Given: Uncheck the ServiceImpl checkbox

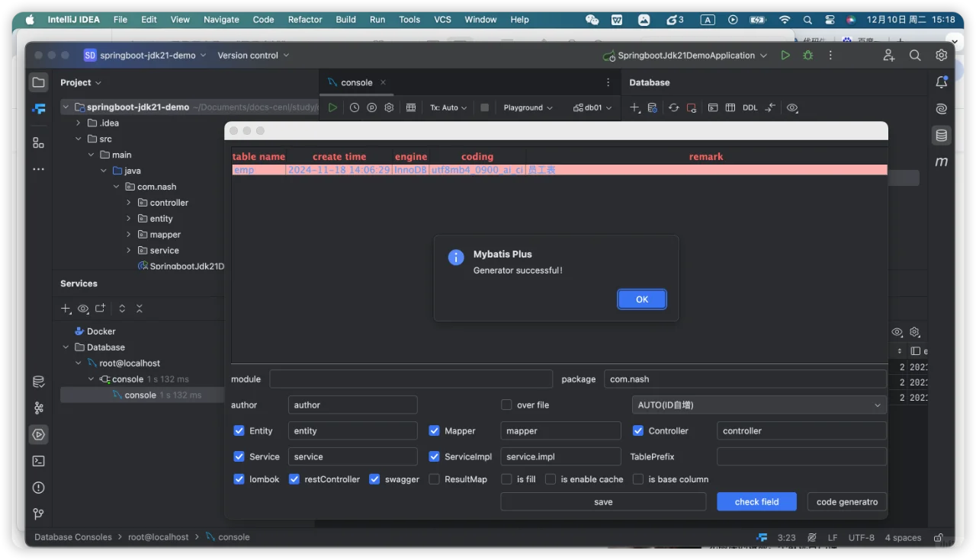Looking at the screenshot, I should 435,457.
